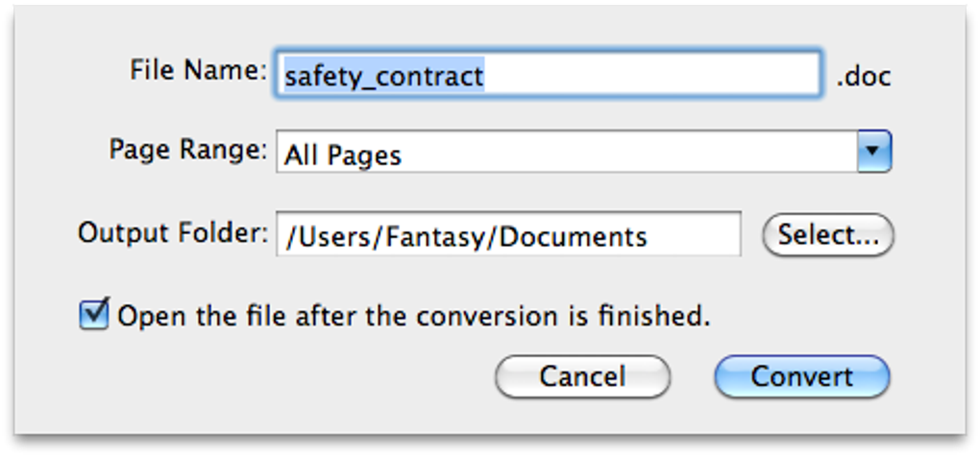Click the /Users portion of the folder path
This screenshot has width=980, height=457.
pyautogui.click(x=318, y=236)
